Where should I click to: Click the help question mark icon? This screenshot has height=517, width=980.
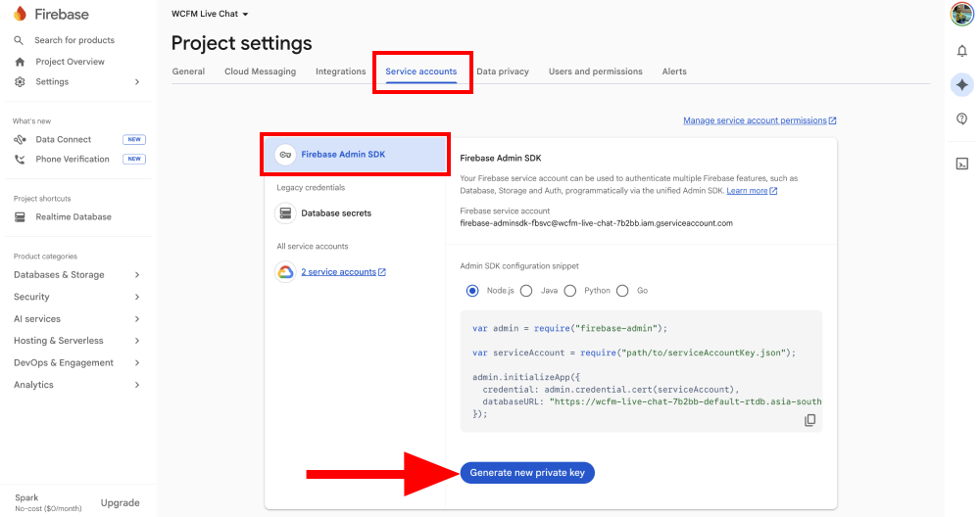(962, 118)
